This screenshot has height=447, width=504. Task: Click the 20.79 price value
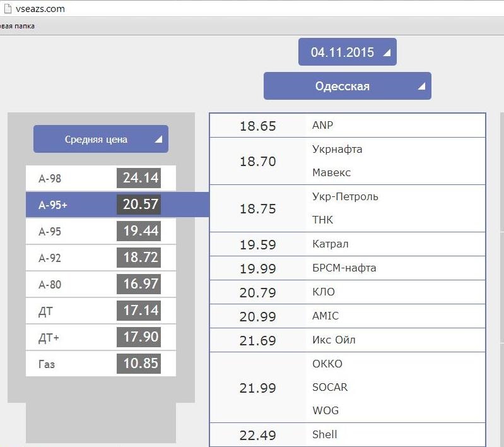coord(258,293)
